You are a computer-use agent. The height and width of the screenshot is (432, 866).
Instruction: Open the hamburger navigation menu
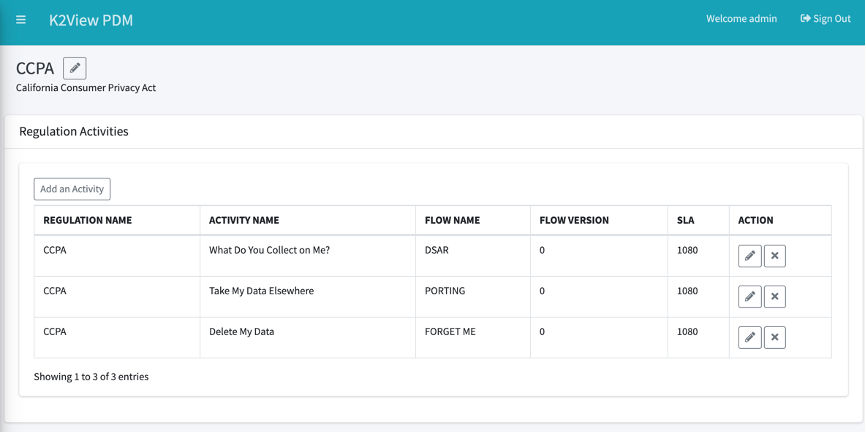point(21,20)
